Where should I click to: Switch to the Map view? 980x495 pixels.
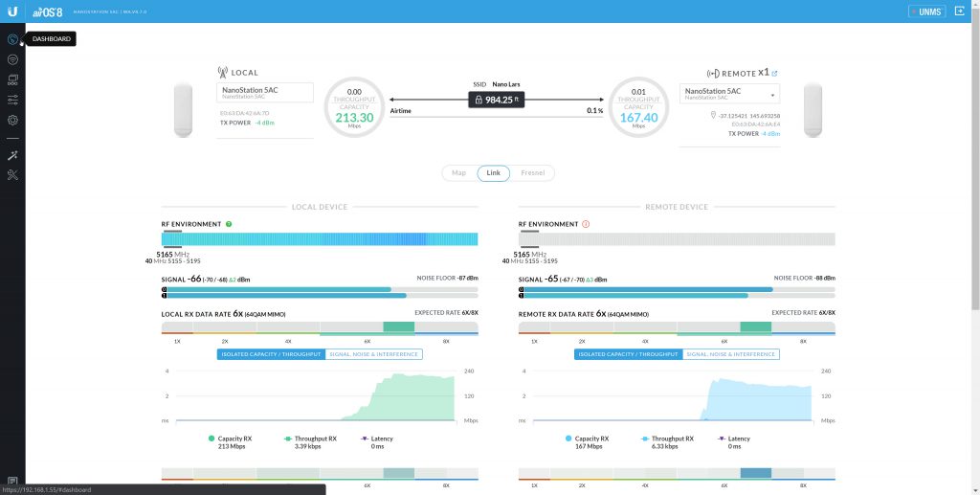(x=458, y=173)
